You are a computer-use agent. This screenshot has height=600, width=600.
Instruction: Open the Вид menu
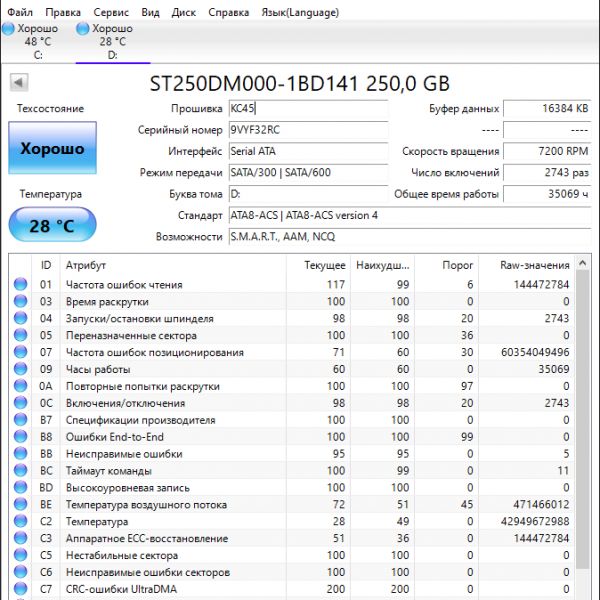point(150,12)
